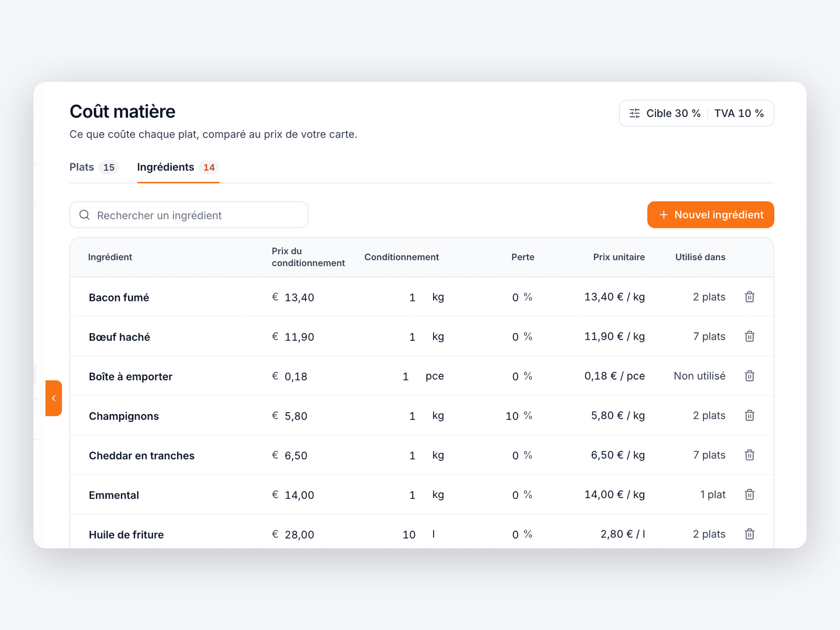Click the Prix unitaire column header
This screenshot has height=630, width=840.
coord(619,257)
